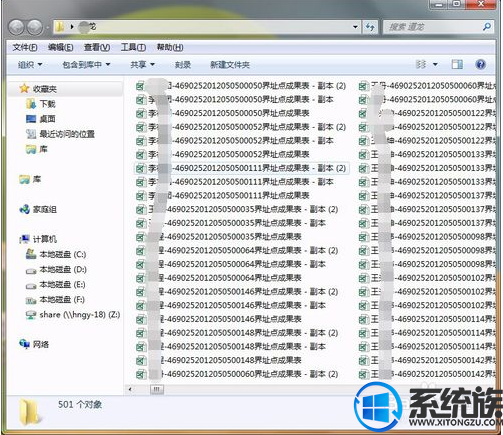Image resolution: width=503 pixels, height=435 pixels.
Task: Click the help question mark icon
Action: [x=480, y=64]
